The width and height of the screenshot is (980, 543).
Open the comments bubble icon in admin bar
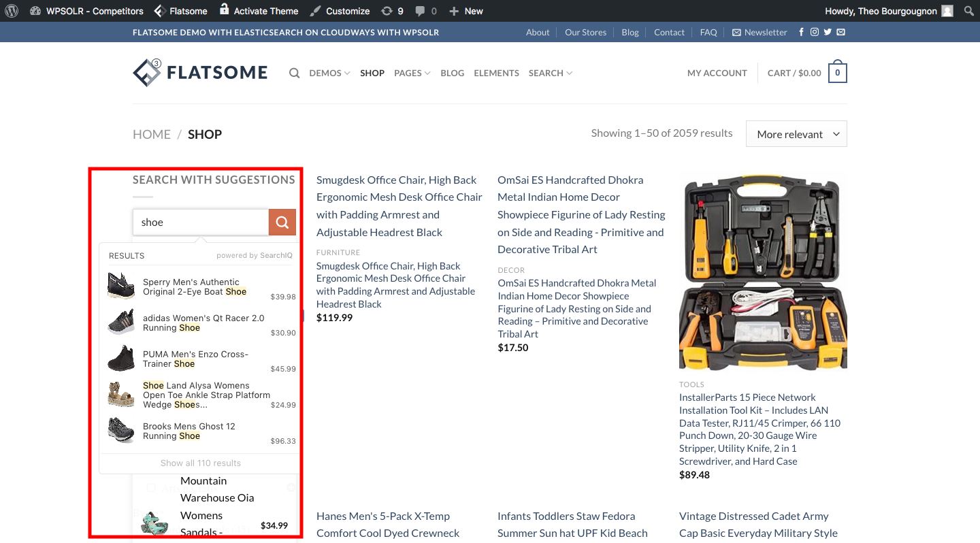tap(426, 11)
